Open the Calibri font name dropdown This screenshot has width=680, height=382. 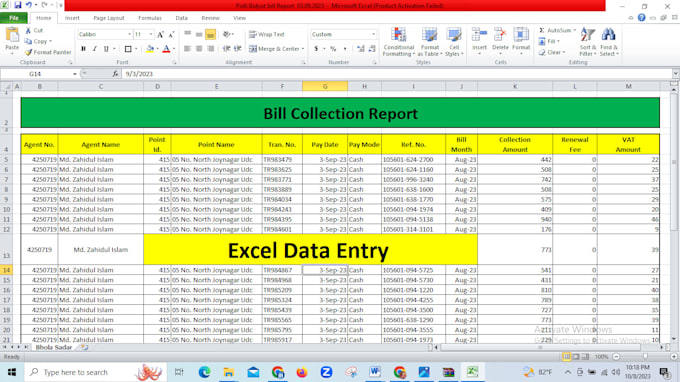point(129,34)
